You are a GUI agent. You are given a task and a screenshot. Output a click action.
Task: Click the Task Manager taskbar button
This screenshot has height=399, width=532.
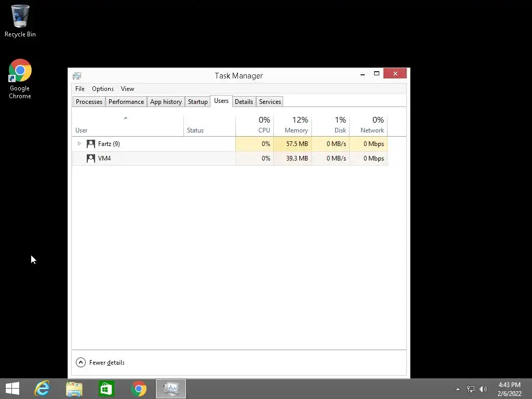(x=170, y=389)
